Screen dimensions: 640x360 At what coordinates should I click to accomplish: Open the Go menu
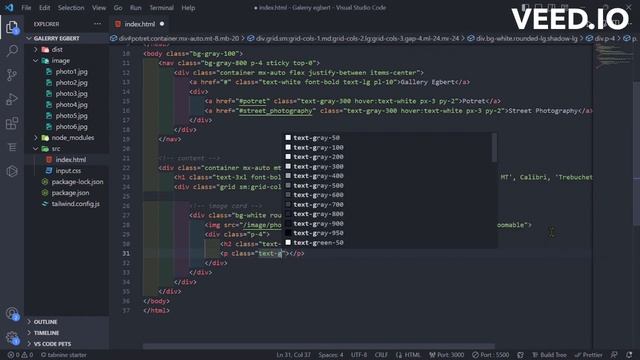(118, 8)
